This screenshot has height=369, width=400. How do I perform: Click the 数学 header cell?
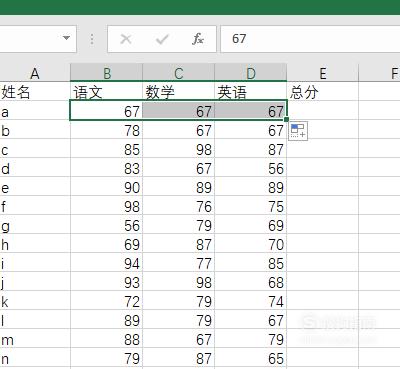(179, 92)
